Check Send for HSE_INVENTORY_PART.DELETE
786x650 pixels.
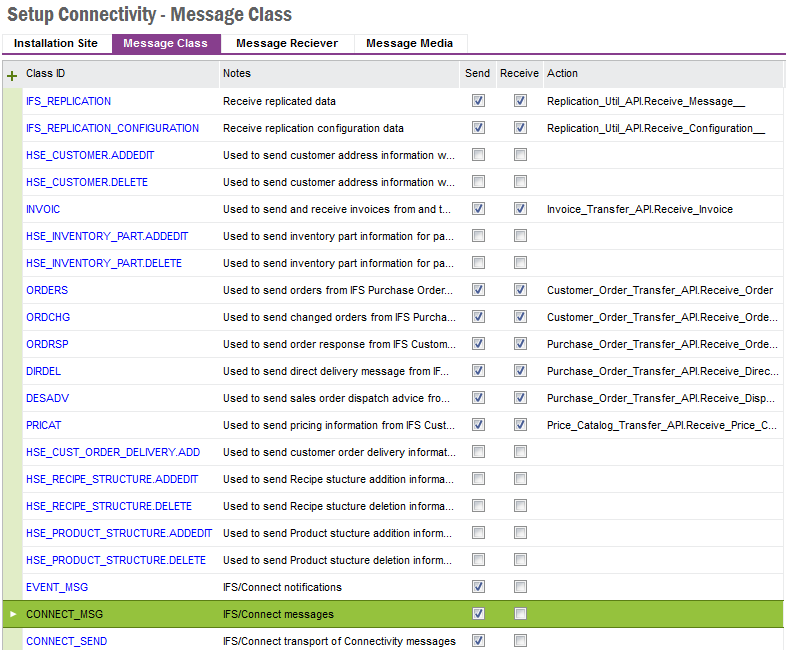point(478,263)
